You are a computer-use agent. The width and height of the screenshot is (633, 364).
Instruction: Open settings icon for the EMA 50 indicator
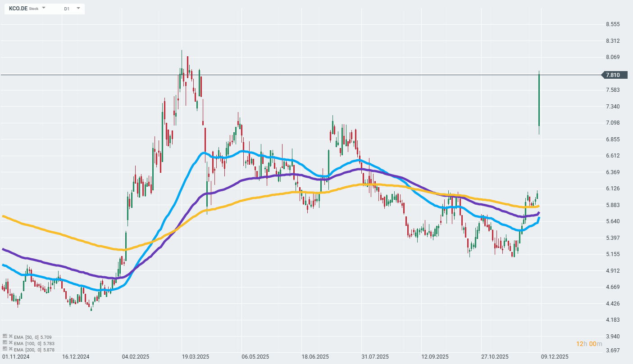point(5,336)
